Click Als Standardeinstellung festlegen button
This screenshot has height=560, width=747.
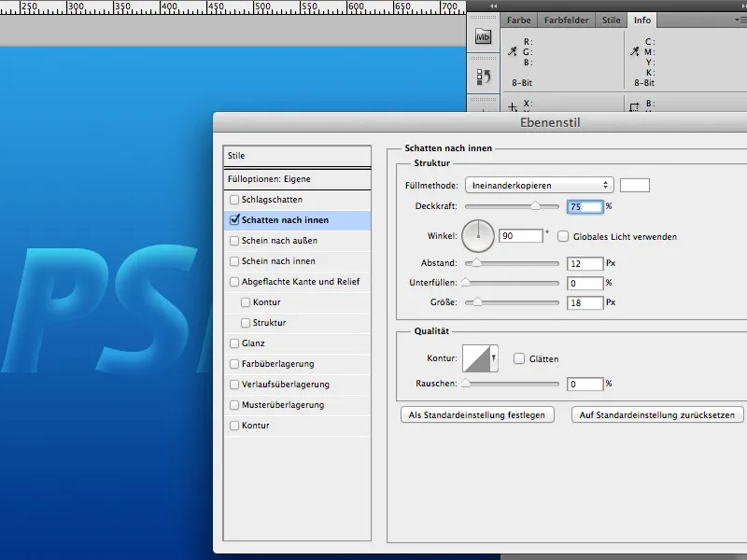(x=477, y=414)
